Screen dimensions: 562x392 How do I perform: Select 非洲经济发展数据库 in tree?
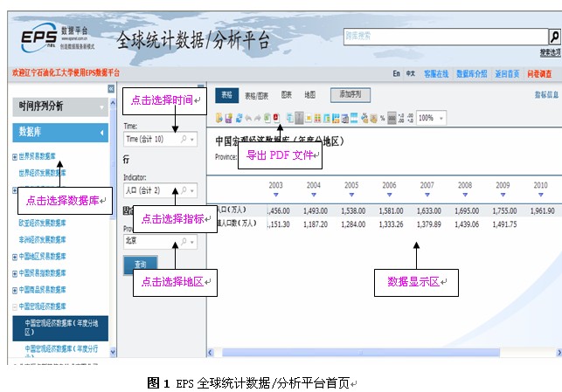(42, 240)
